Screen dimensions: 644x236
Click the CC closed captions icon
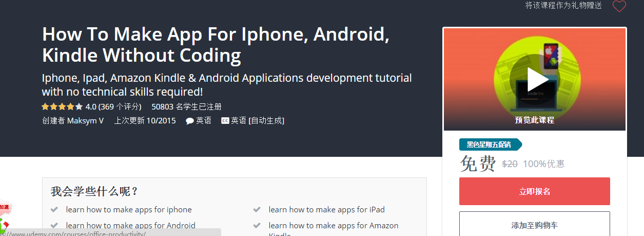[225, 121]
